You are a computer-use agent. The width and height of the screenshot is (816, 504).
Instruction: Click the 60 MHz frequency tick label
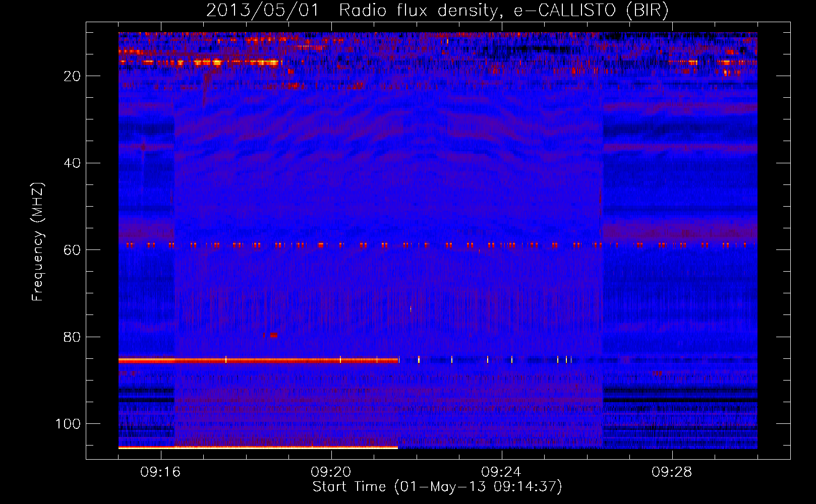[73, 250]
